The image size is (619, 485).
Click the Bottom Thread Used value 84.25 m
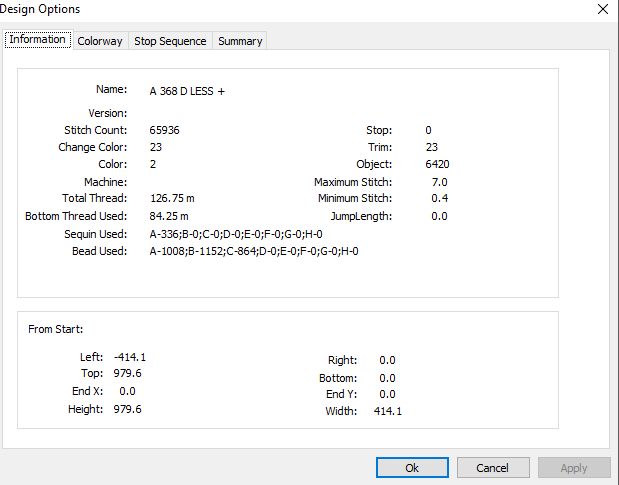(x=169, y=216)
